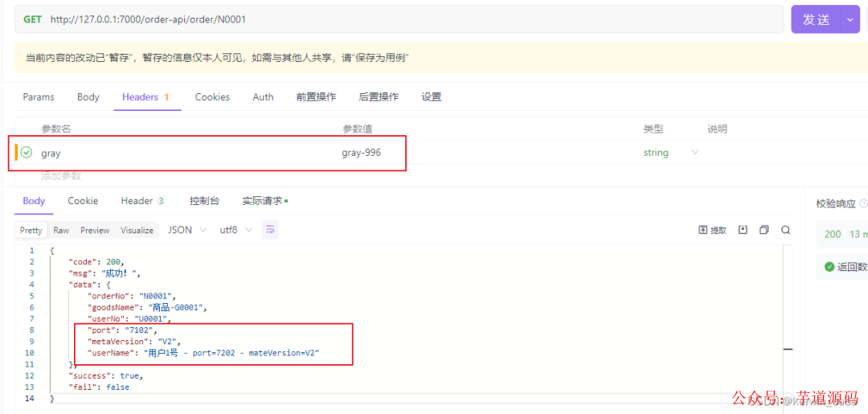Open the 控制台 console tab
This screenshot has height=414, width=868.
point(204,201)
